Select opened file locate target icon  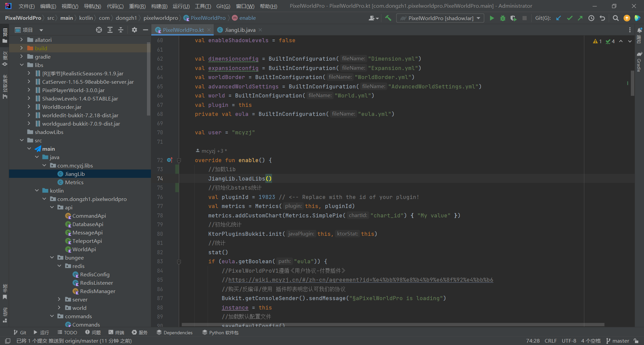pyautogui.click(x=99, y=30)
